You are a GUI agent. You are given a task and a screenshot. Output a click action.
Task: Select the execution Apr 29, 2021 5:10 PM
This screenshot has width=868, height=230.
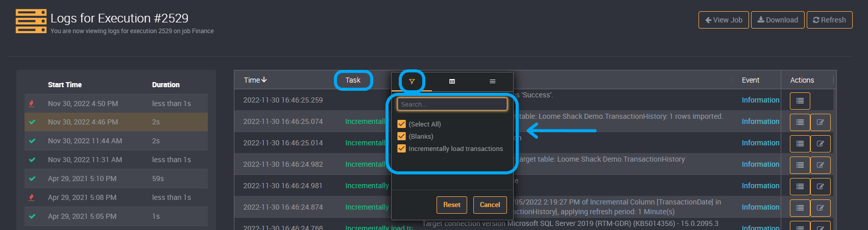[116, 178]
